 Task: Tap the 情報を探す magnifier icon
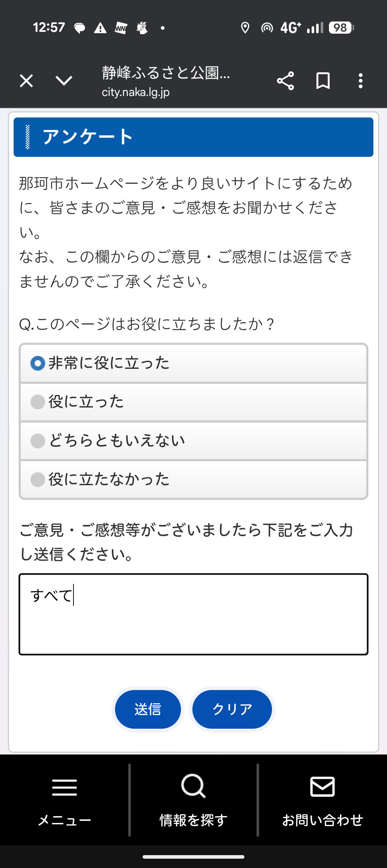tap(193, 786)
